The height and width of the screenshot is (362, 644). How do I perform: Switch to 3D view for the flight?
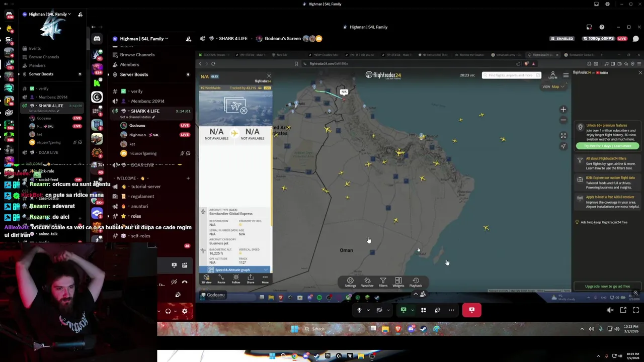point(206,279)
